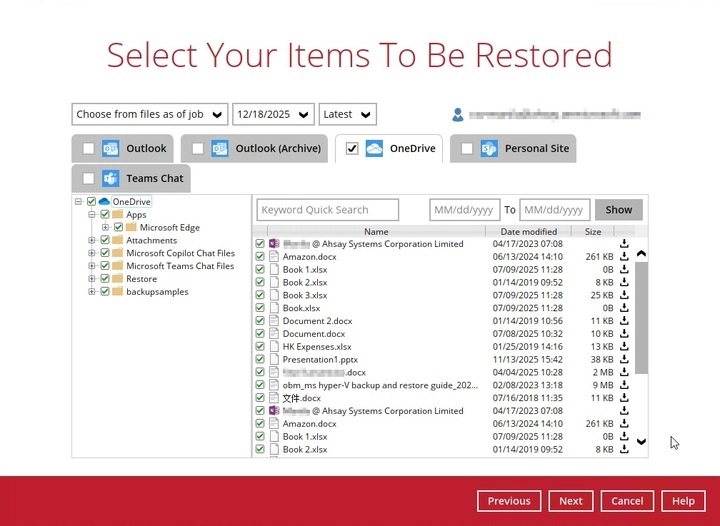Open the 12/18/2025 date dropdown
720x526 pixels.
click(x=273, y=114)
